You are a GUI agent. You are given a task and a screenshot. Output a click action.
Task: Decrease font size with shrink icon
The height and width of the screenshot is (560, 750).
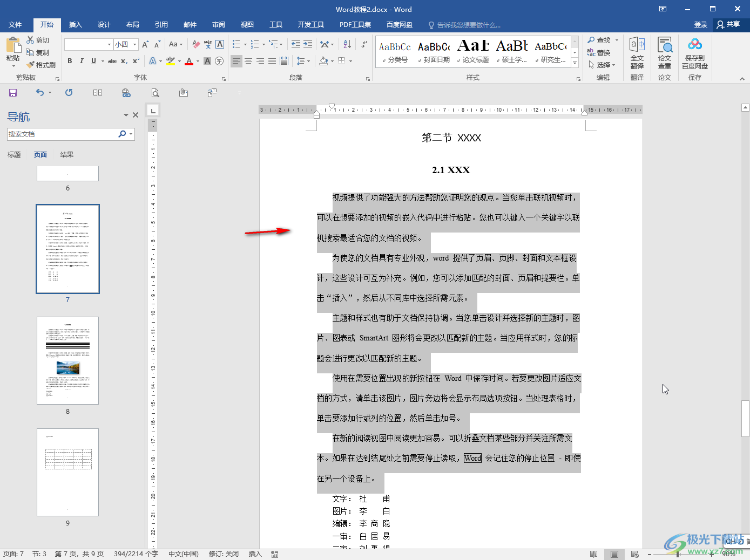[157, 44]
